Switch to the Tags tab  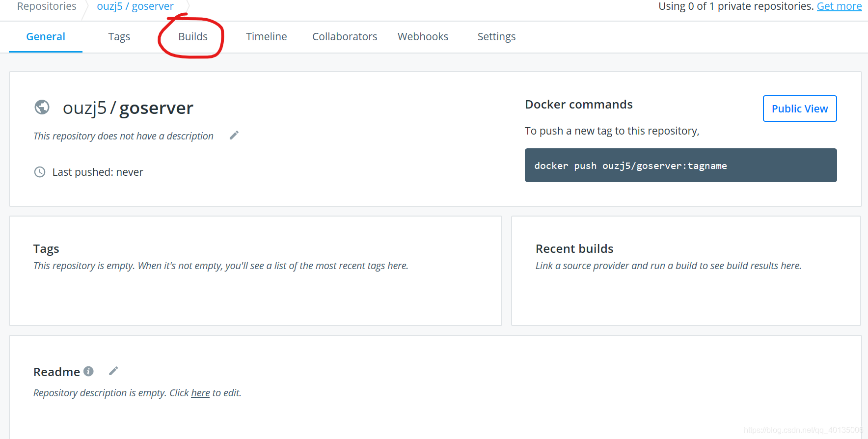119,37
